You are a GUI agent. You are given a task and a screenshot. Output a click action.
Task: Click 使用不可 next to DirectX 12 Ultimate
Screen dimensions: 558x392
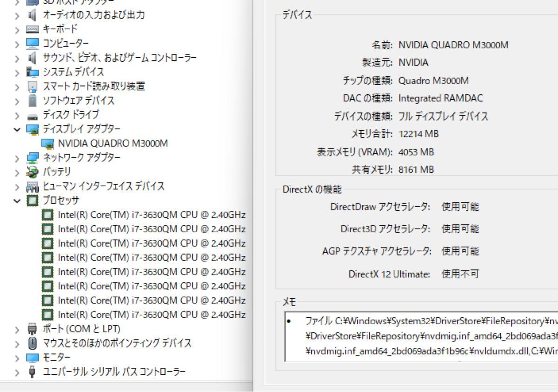(460, 274)
